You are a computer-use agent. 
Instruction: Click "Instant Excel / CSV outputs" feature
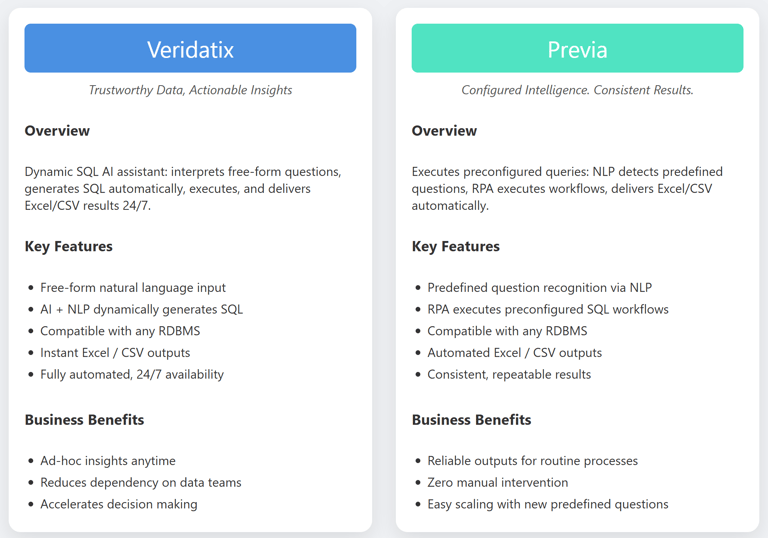pos(115,353)
